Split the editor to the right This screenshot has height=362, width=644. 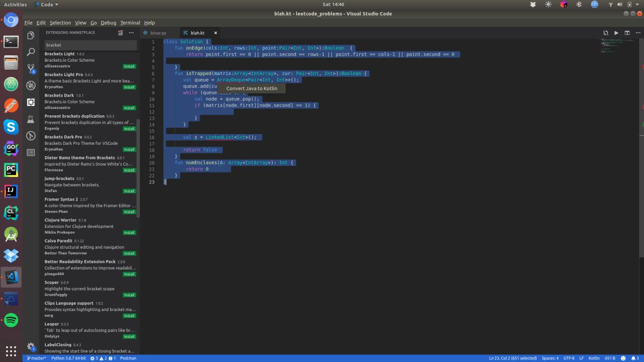point(627,33)
